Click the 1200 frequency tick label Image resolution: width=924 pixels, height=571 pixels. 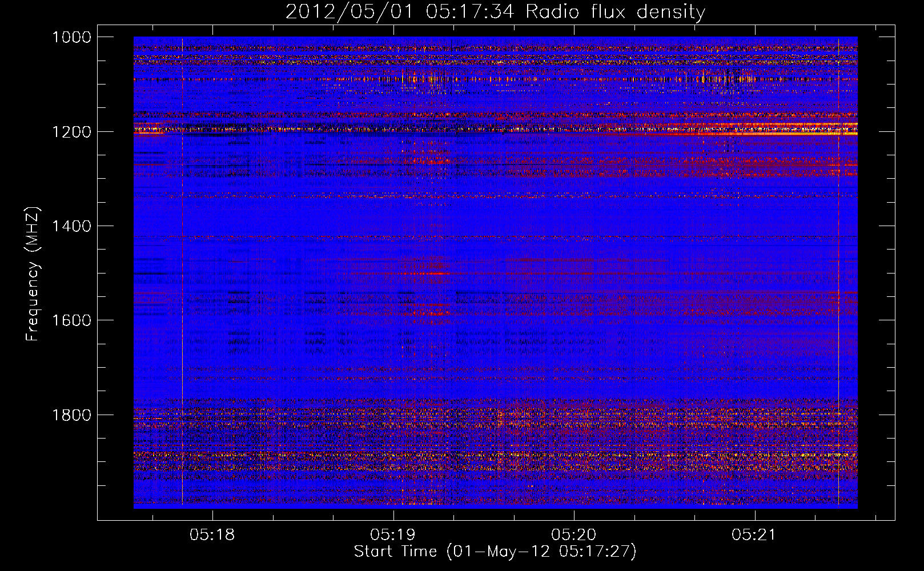click(72, 132)
